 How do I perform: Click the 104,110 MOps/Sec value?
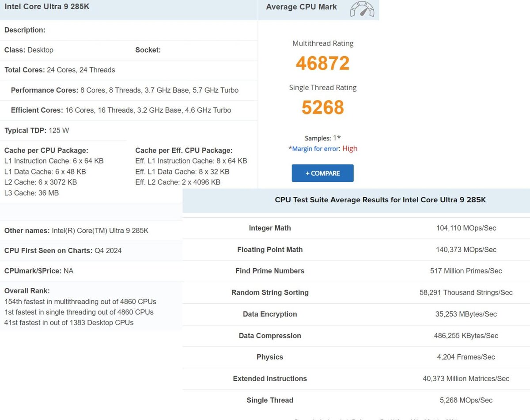(x=466, y=228)
